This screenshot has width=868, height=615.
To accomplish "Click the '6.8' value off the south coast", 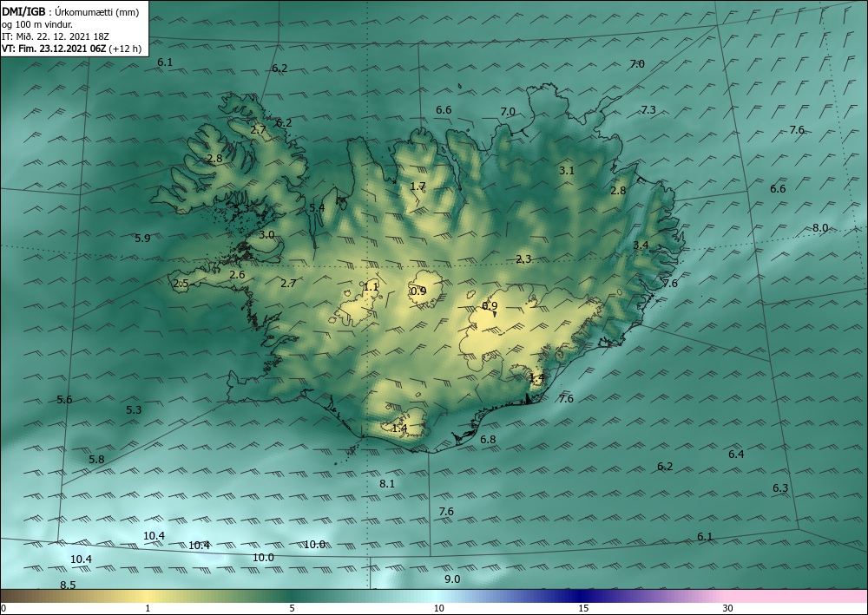I will pyautogui.click(x=488, y=439).
